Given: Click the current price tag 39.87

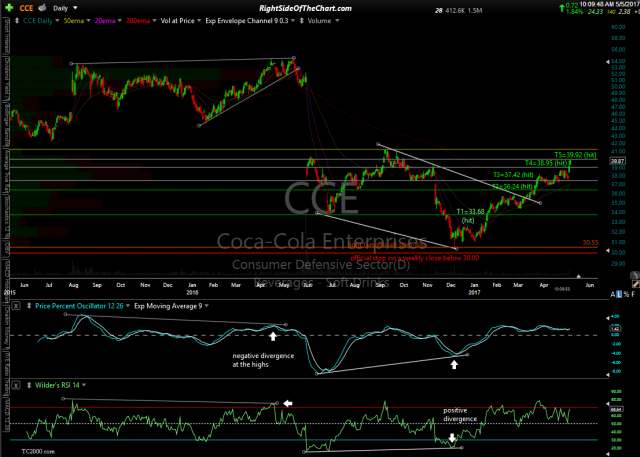Looking at the screenshot, I should click(x=617, y=161).
